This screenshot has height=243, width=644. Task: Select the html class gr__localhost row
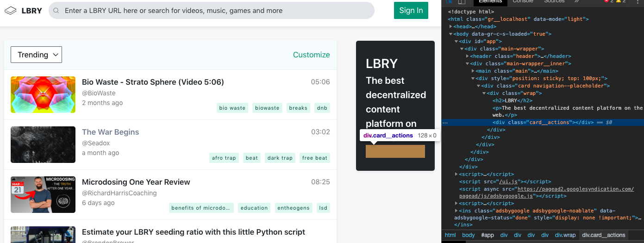pos(518,19)
